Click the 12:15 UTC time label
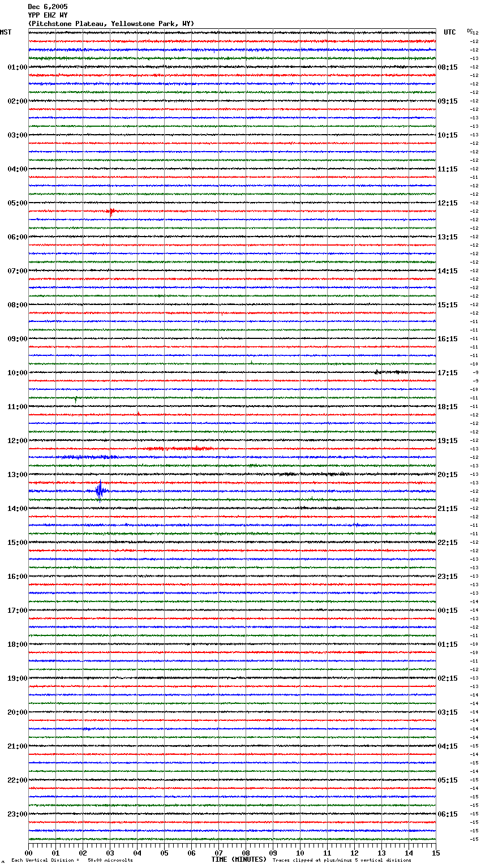 tap(448, 203)
